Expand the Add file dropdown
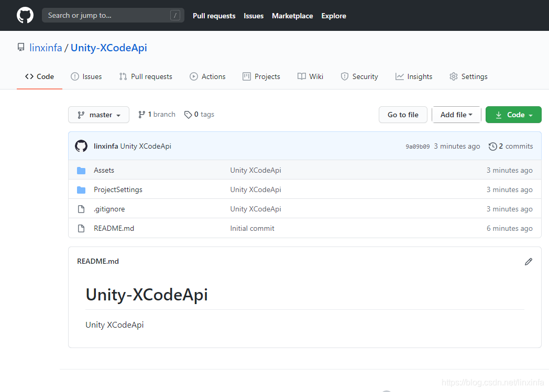 click(x=456, y=115)
